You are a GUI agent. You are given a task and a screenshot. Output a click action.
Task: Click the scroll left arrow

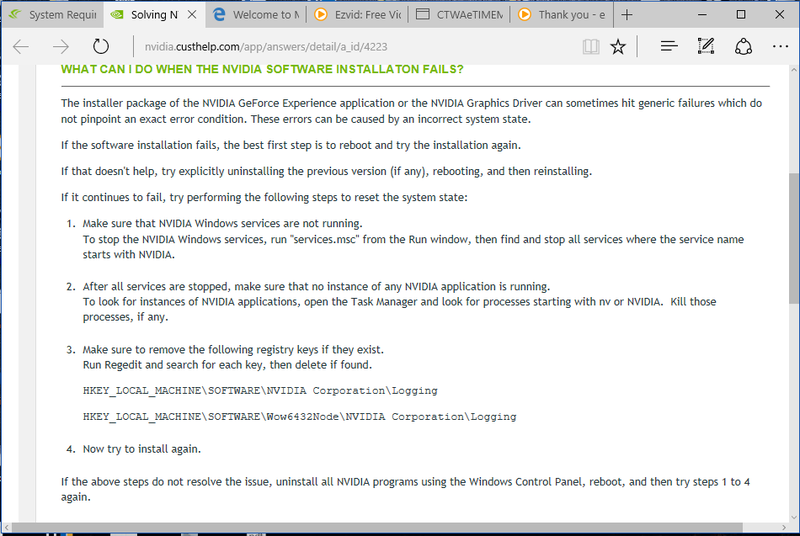click(x=6, y=527)
